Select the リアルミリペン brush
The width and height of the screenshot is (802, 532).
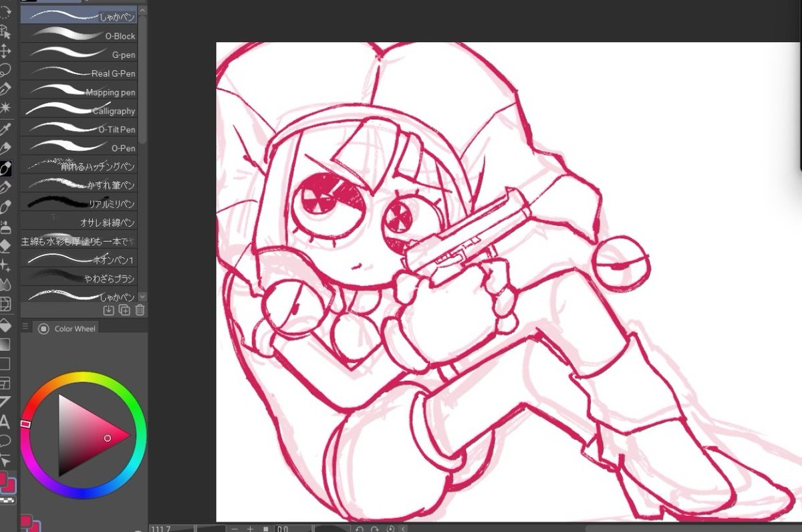tap(79, 202)
